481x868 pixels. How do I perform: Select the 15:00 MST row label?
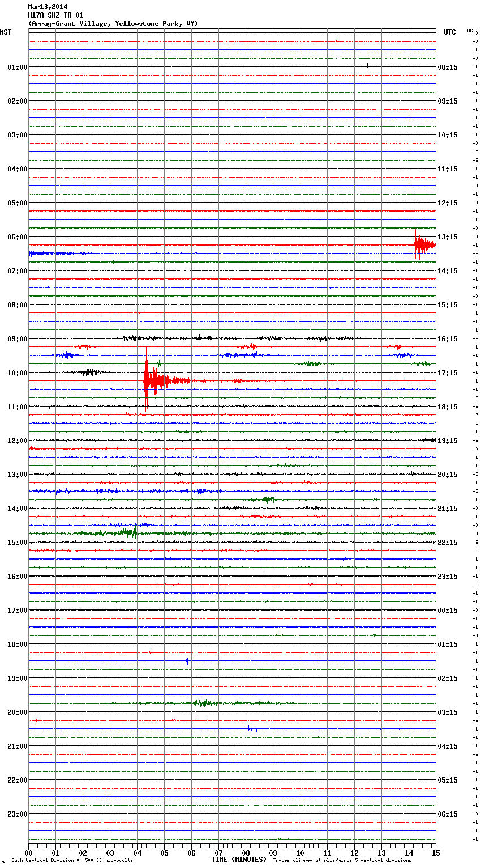(x=18, y=543)
